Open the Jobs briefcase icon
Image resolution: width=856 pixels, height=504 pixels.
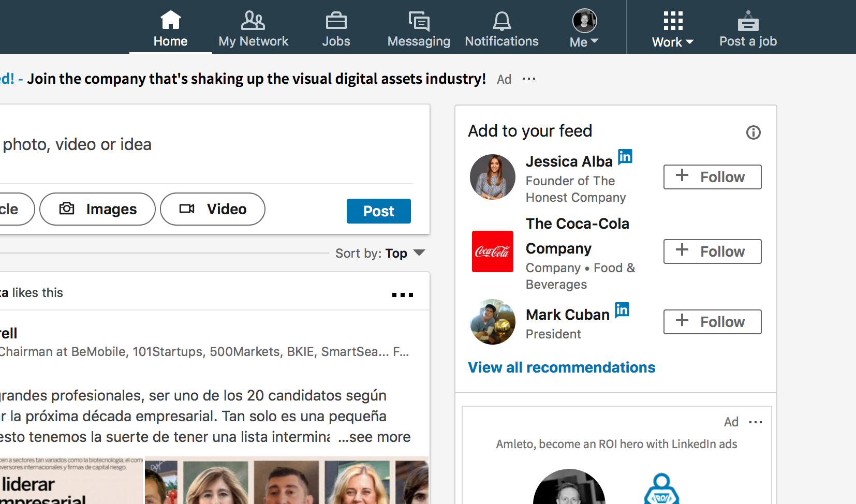point(336,21)
